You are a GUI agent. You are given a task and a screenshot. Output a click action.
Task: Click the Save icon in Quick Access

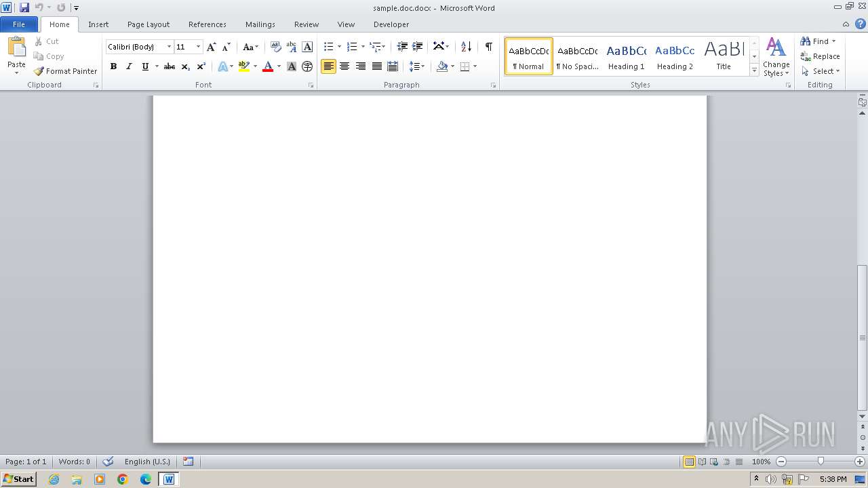pyautogui.click(x=24, y=7)
